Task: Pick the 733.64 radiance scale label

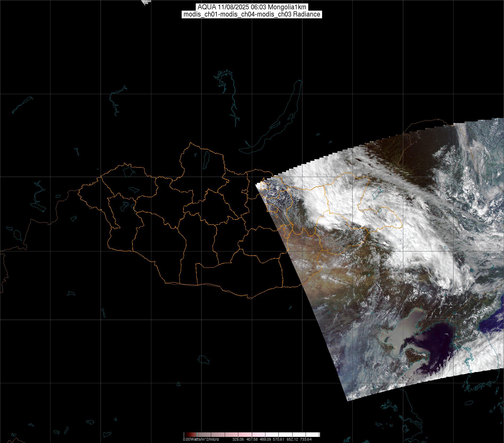Action: coord(306,439)
